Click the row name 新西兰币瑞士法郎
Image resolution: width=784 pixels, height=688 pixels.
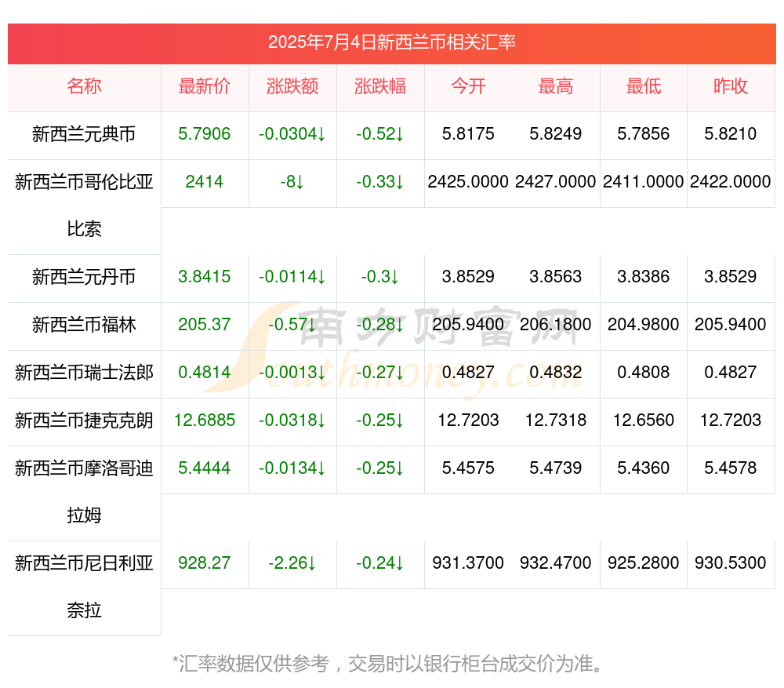click(84, 373)
